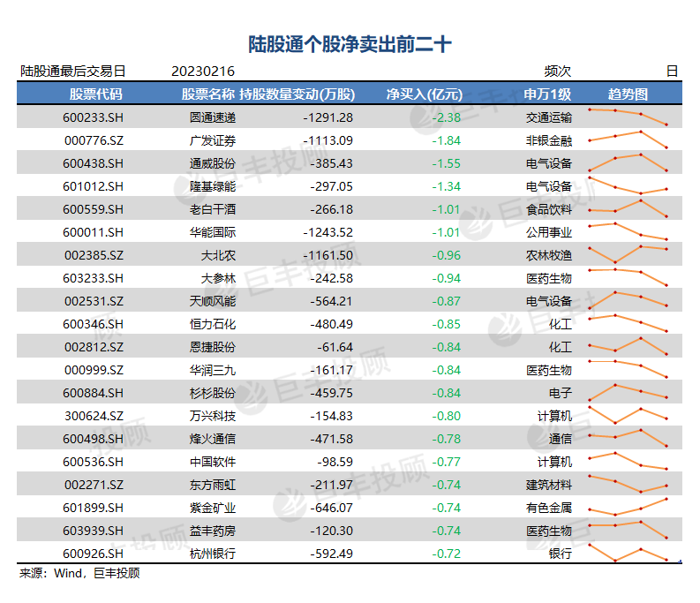Click the 农林牧渔 industry cell
Image resolution: width=700 pixels, height=603 pixels.
pos(549,255)
